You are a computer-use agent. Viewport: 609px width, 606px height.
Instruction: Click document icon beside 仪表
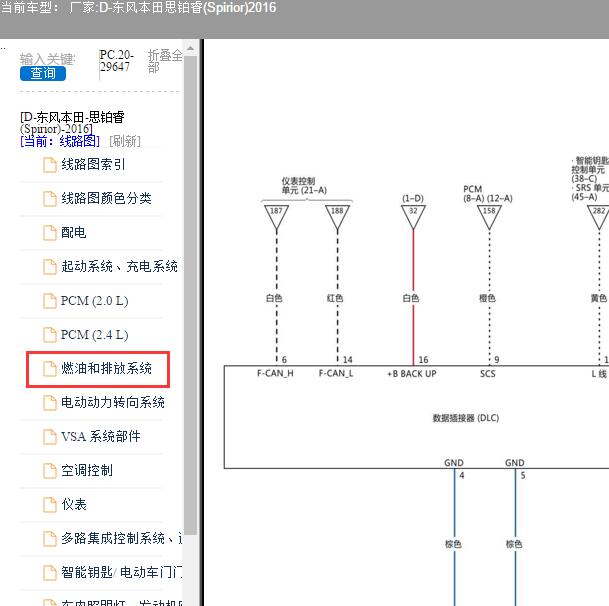(50, 505)
